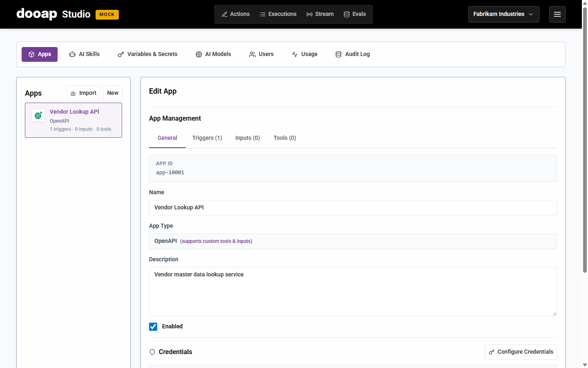
Task: Switch to the Inputs (0) tab
Action: [x=247, y=138]
